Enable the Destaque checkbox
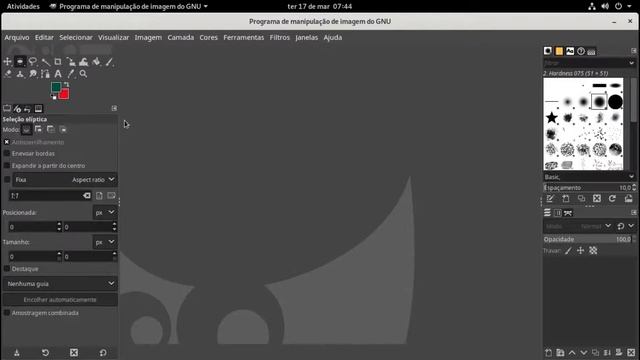Image resolution: width=640 pixels, height=360 pixels. [7, 269]
